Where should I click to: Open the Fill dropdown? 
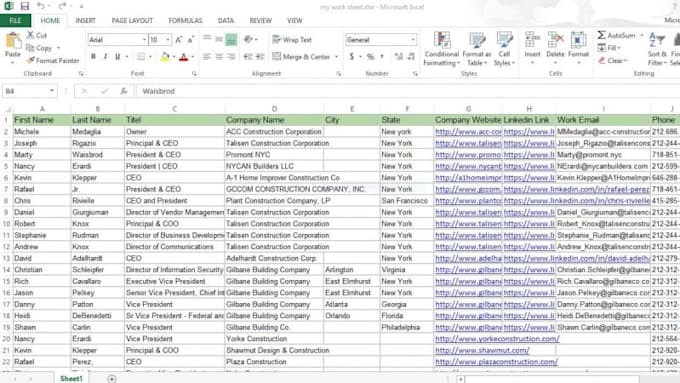click(609, 48)
